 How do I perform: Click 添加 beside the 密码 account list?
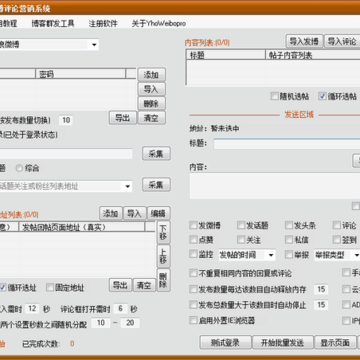coord(151,75)
